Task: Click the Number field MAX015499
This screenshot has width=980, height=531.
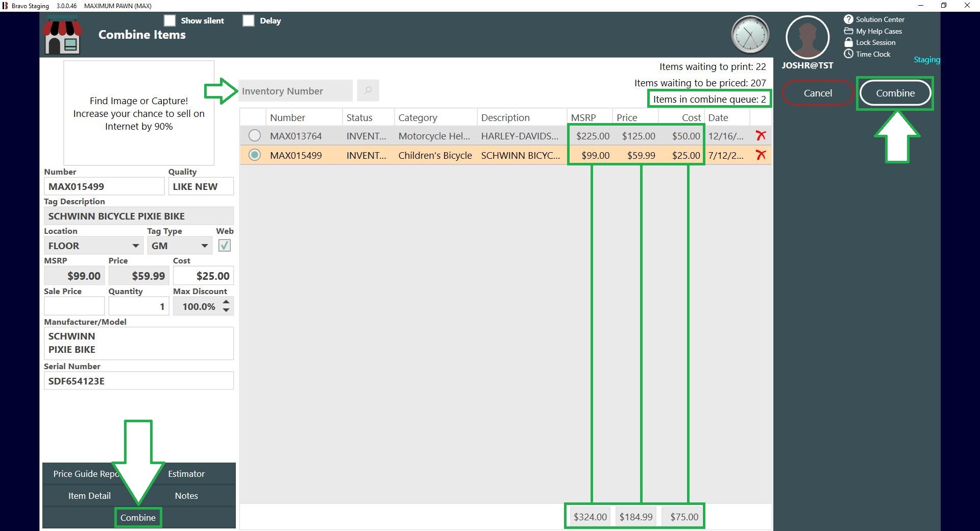Action: [104, 186]
